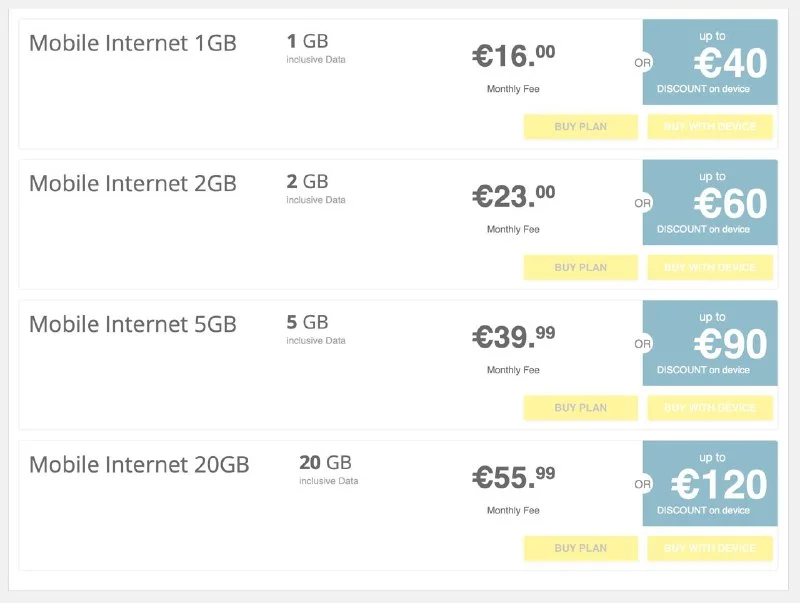Buy the Mobile Internet 20GB plan
This screenshot has height=603, width=800.
click(580, 548)
